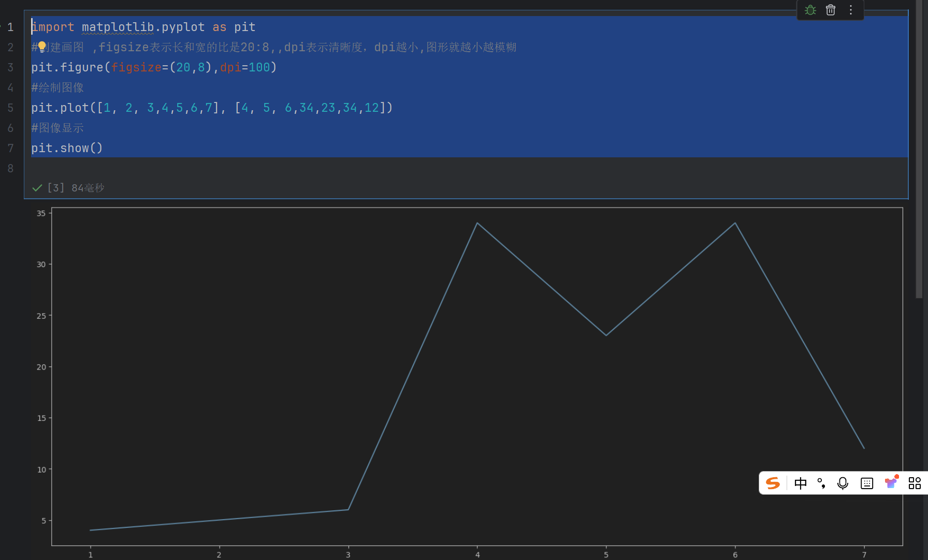Click the '#绘制图像' comment
The height and width of the screenshot is (560, 928).
57,87
